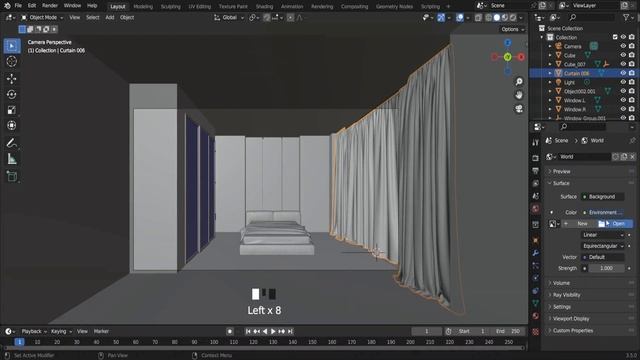Toggle Collection exclude checkbox

pyautogui.click(x=615, y=37)
